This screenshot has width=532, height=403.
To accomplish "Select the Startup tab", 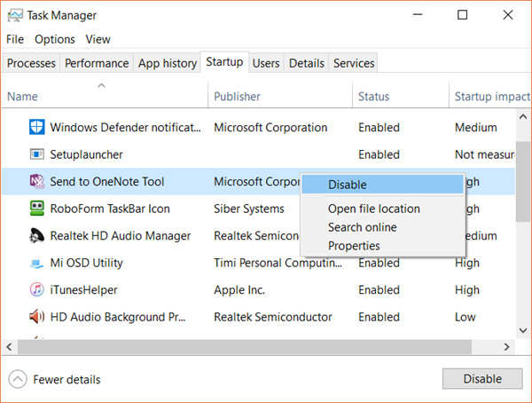I will (x=224, y=62).
